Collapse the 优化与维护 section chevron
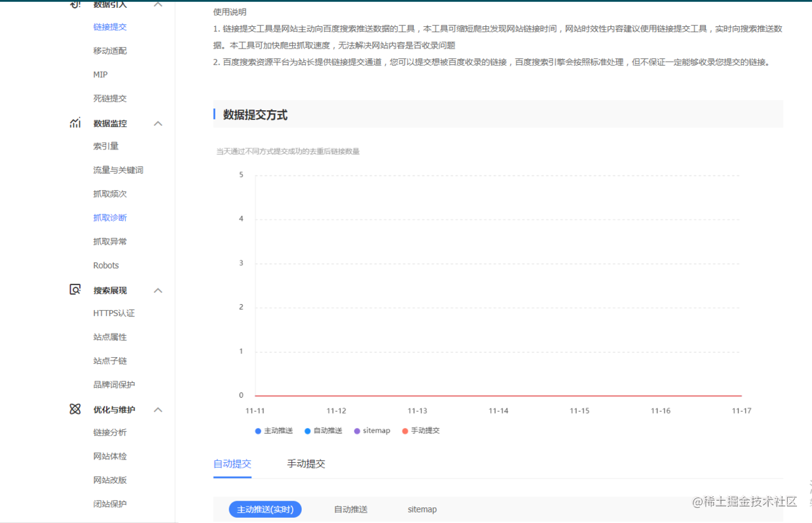Screen dimensions: 812x523 [x=158, y=410]
